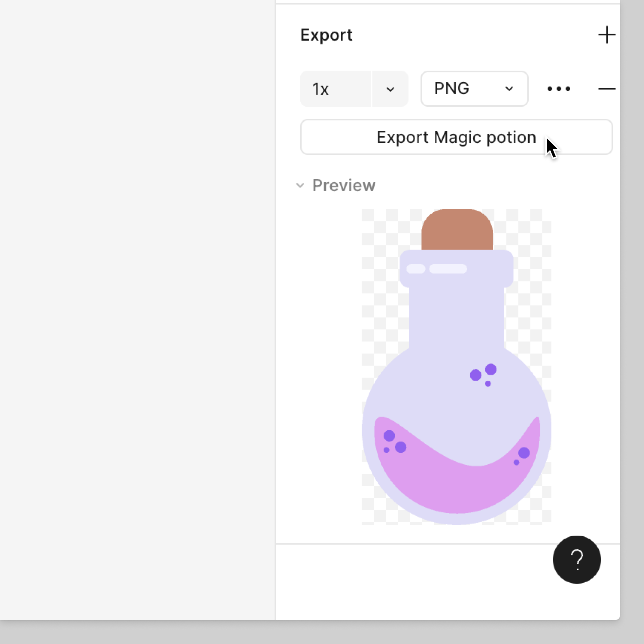Click the Preview section label
644x644 pixels.
[344, 185]
